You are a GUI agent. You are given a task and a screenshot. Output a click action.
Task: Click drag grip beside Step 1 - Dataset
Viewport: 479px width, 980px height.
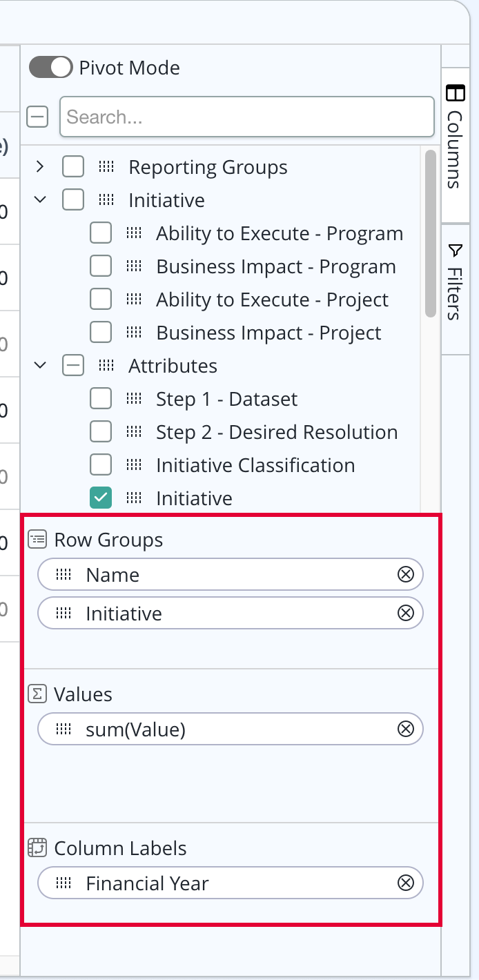134,399
